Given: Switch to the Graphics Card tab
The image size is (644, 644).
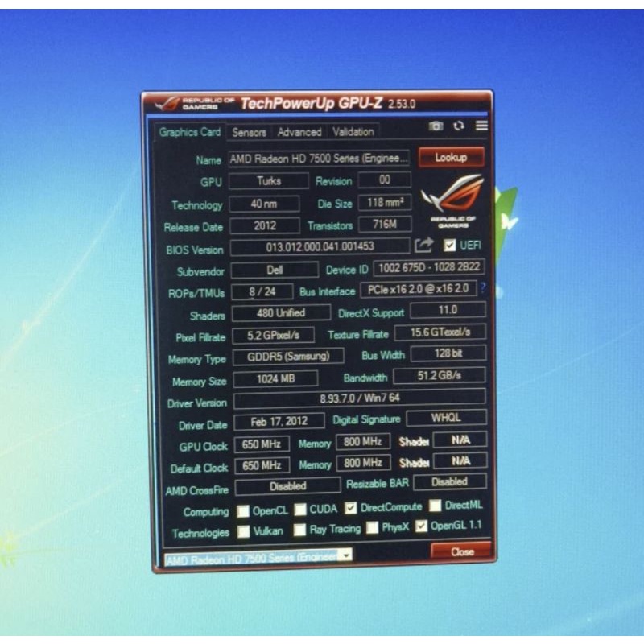Looking at the screenshot, I should point(190,132).
